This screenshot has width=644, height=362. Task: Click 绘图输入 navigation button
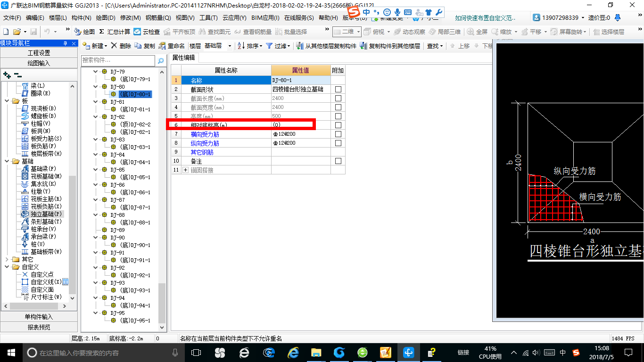[39, 63]
